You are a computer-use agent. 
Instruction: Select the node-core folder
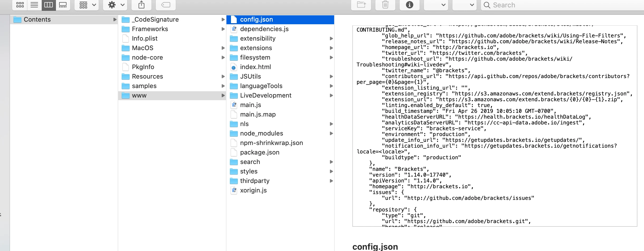pyautogui.click(x=172, y=57)
